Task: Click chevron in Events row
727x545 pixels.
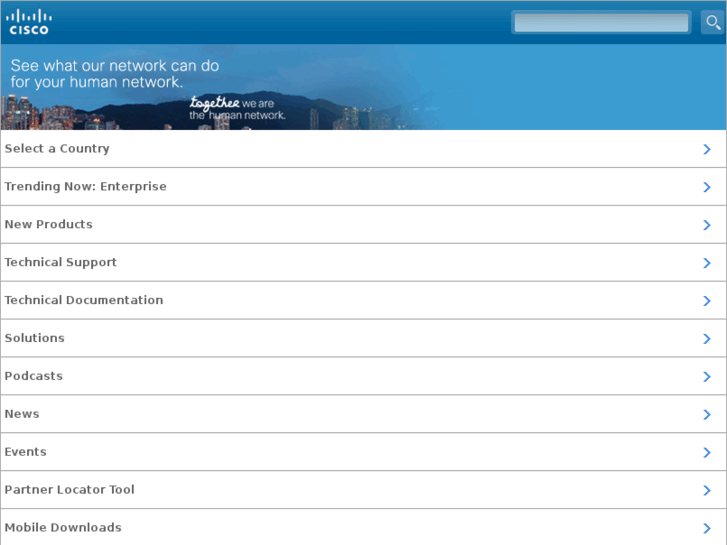Action: (707, 453)
